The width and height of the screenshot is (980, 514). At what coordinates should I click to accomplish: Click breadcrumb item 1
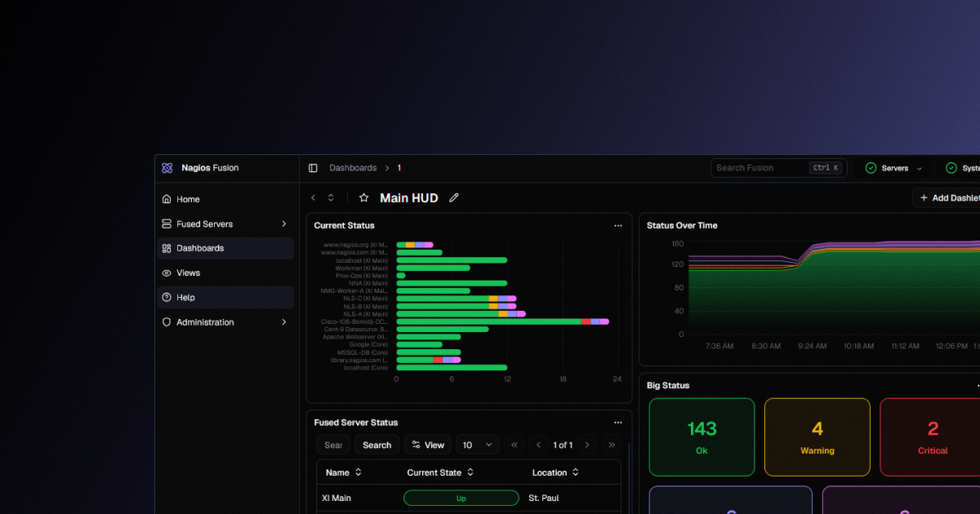coord(399,168)
